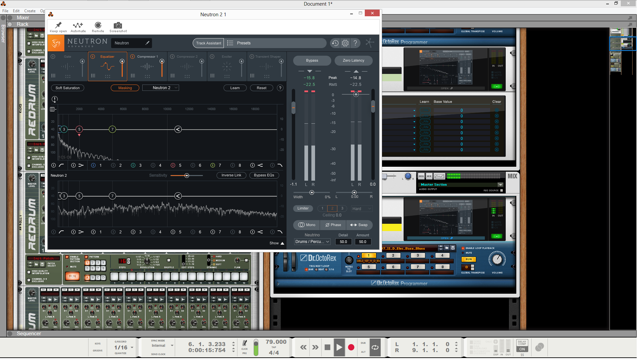The height and width of the screenshot is (364, 644).
Task: Adjust the masking Sensitivity slider
Action: pyautogui.click(x=187, y=175)
